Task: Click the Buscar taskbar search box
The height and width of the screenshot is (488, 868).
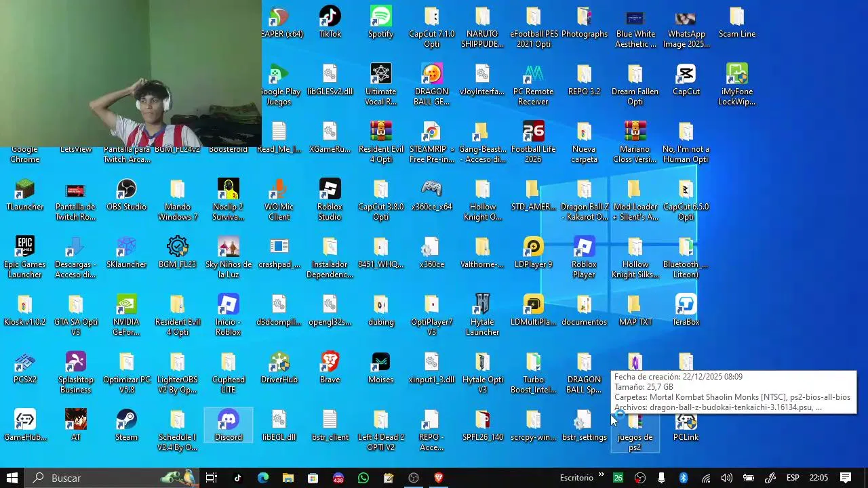Action: pos(112,478)
